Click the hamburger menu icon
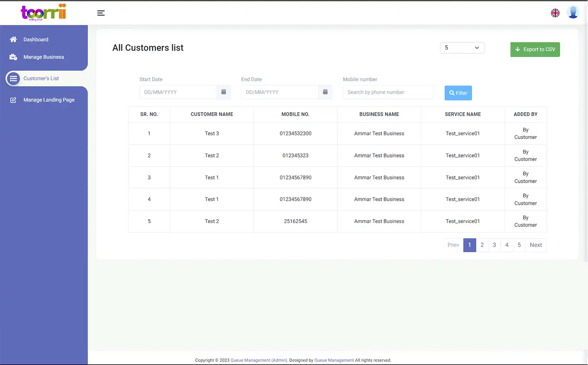 pos(101,13)
